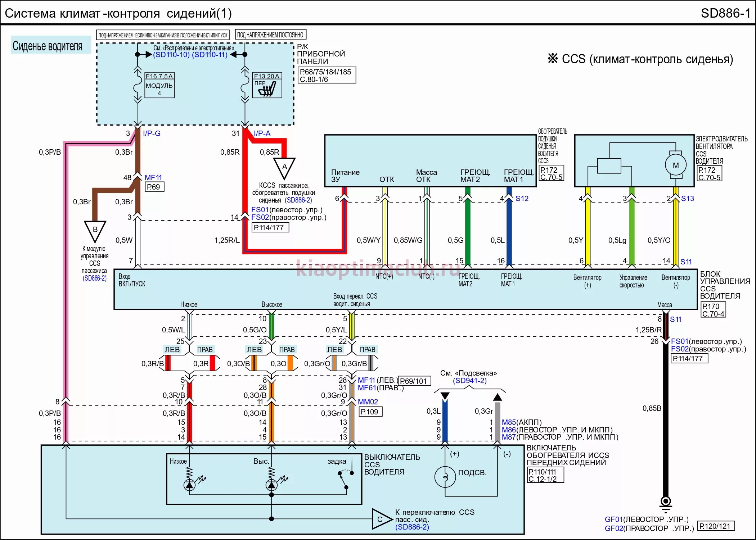The image size is (756, 540).
Task: Click the F16 7,5A МОДУЛЬ 4 fuse box
Action: 159,85
